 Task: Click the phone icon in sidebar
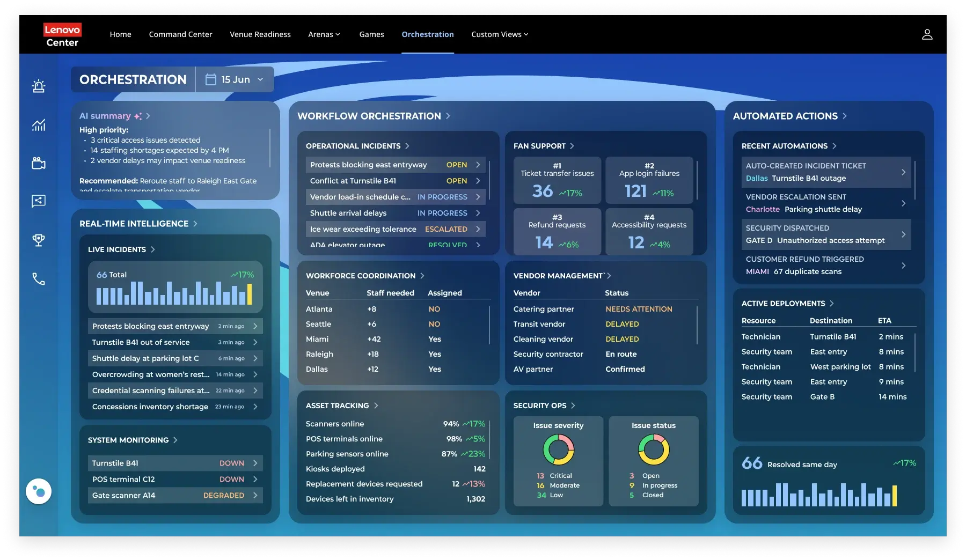39,278
